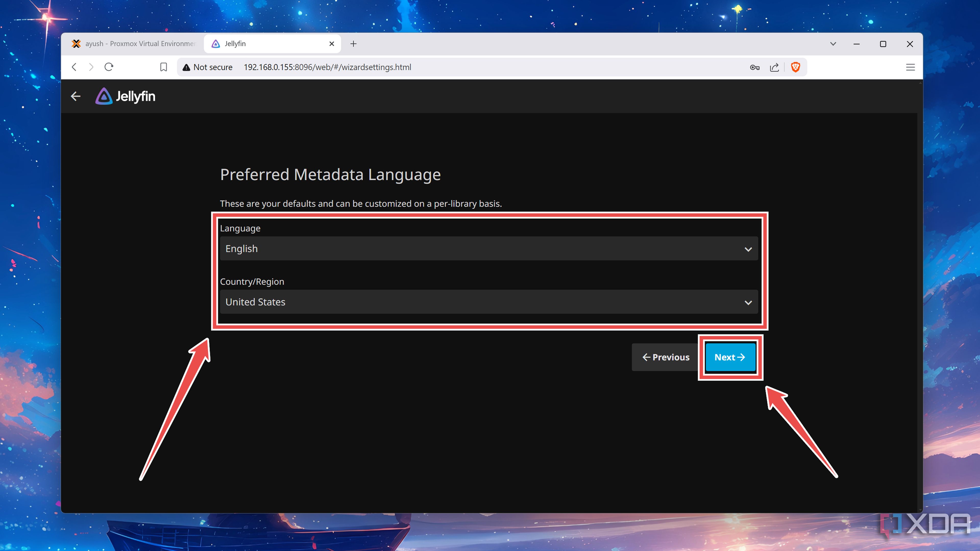
Task: Click inside the address bar URL field
Action: tap(327, 67)
